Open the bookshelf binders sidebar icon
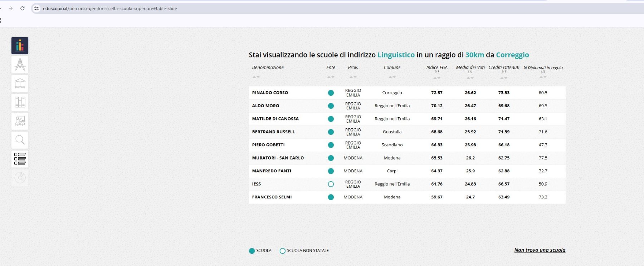 20,102
